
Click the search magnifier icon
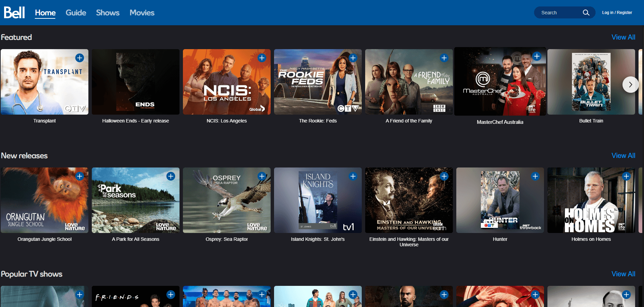586,12
